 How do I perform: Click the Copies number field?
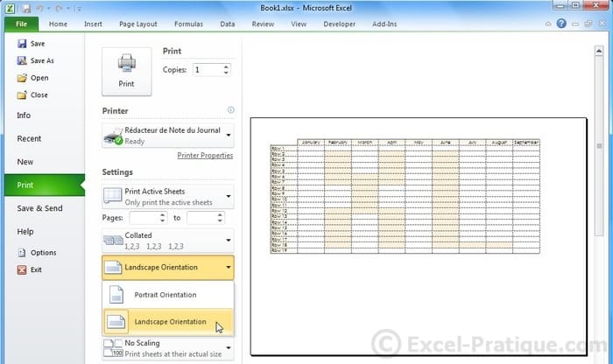208,70
